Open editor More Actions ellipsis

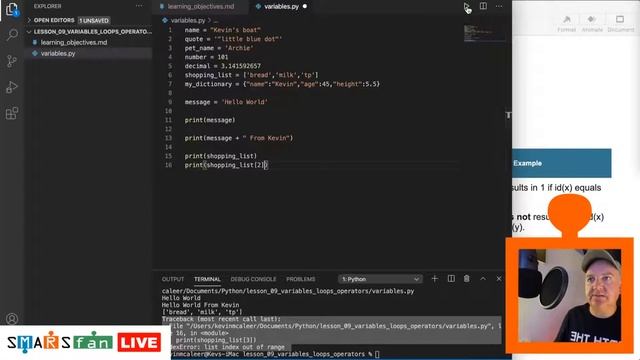tap(499, 6)
